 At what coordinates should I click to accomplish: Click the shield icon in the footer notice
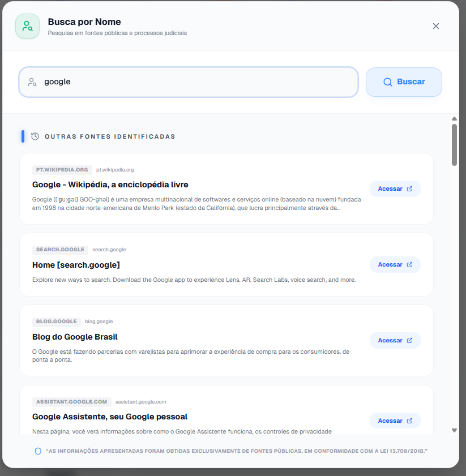[39, 451]
